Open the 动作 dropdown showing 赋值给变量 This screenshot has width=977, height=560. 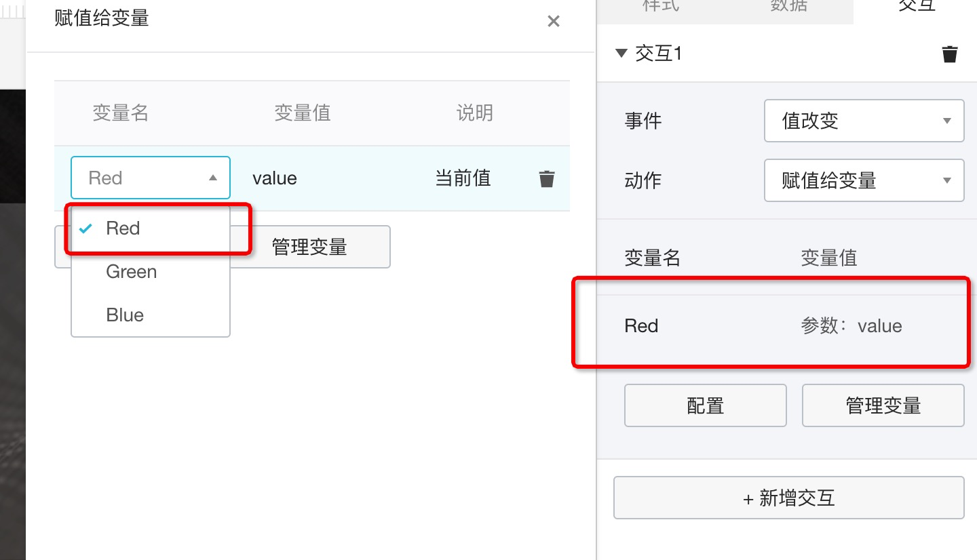(x=864, y=180)
